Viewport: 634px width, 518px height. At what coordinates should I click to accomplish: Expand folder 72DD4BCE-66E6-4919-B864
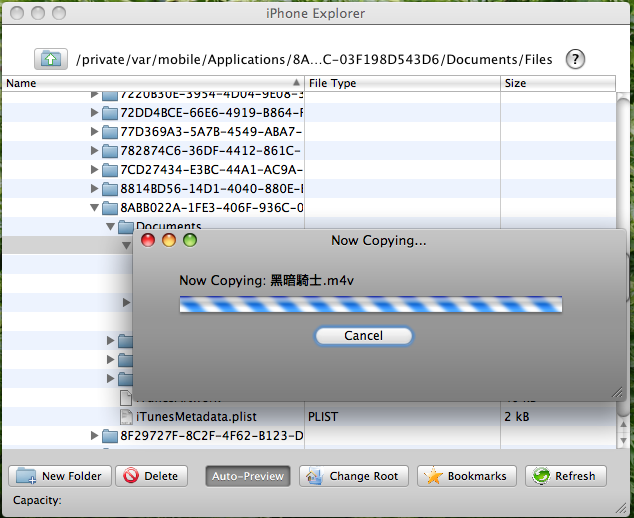point(94,112)
